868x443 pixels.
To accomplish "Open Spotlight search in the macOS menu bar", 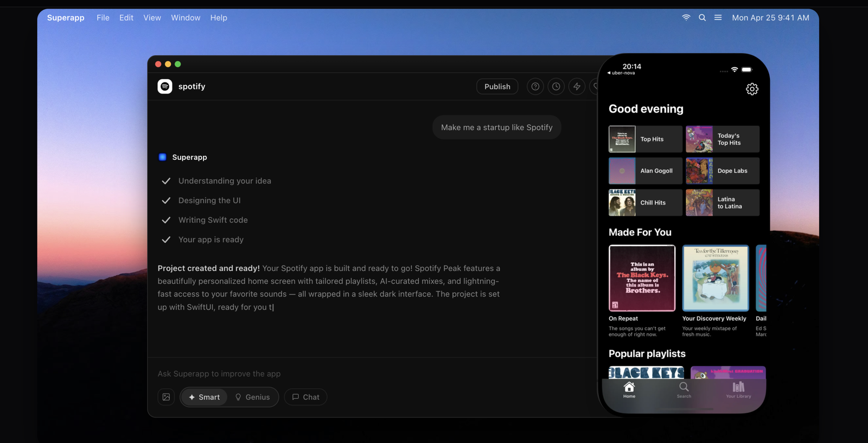I will tap(702, 17).
